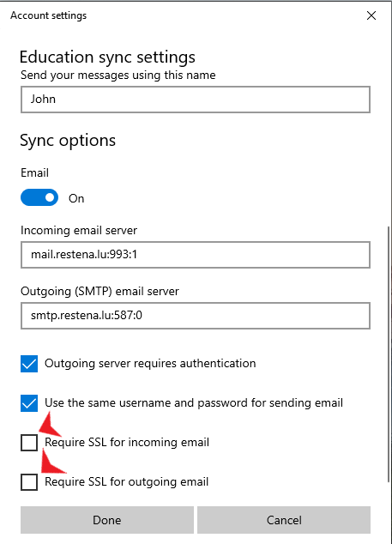Click the Require SSL for outgoing email text

[x=127, y=482]
